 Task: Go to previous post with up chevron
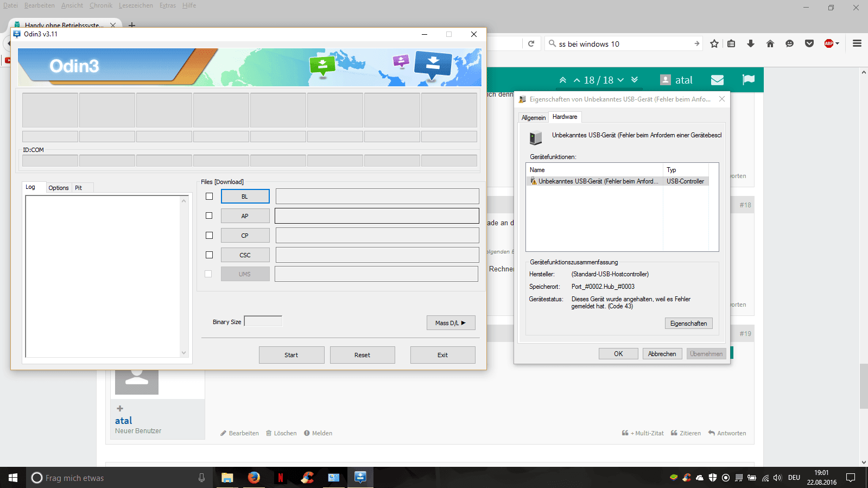(x=577, y=80)
